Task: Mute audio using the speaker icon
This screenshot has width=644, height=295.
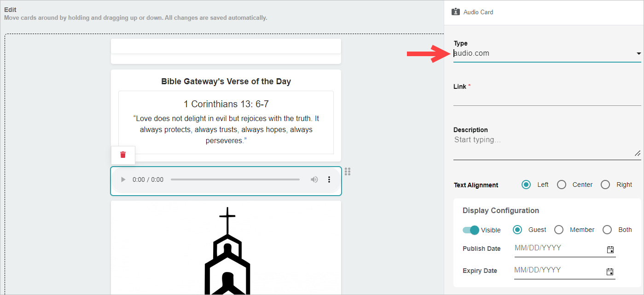Action: coord(314,179)
